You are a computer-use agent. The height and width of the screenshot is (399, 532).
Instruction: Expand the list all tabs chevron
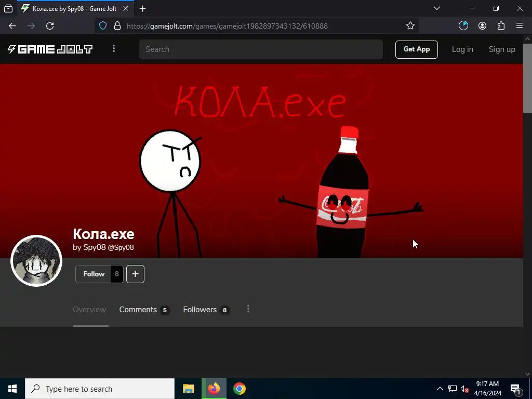click(x=437, y=8)
